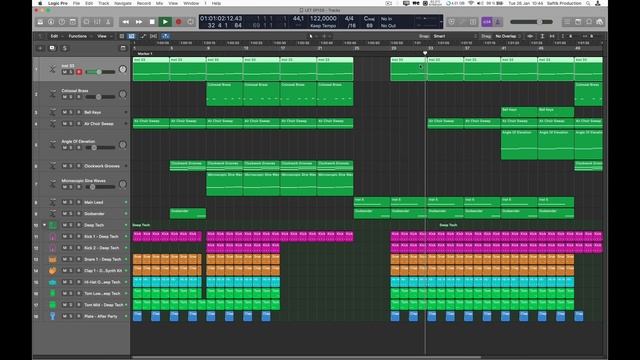The height and width of the screenshot is (360, 640).
Task: Duplicate the track with the duplicate button
Action: coord(52,48)
